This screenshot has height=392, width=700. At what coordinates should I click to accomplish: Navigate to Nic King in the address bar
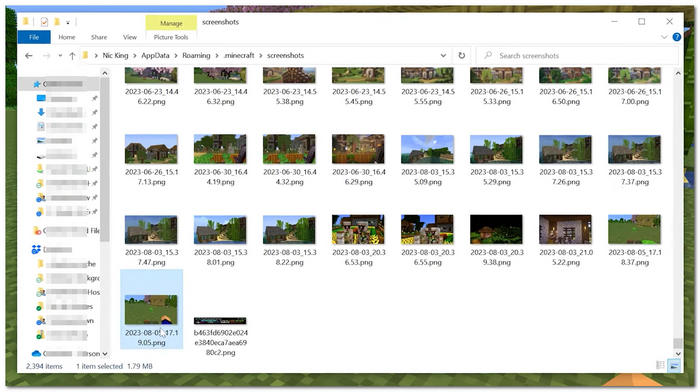[x=115, y=55]
